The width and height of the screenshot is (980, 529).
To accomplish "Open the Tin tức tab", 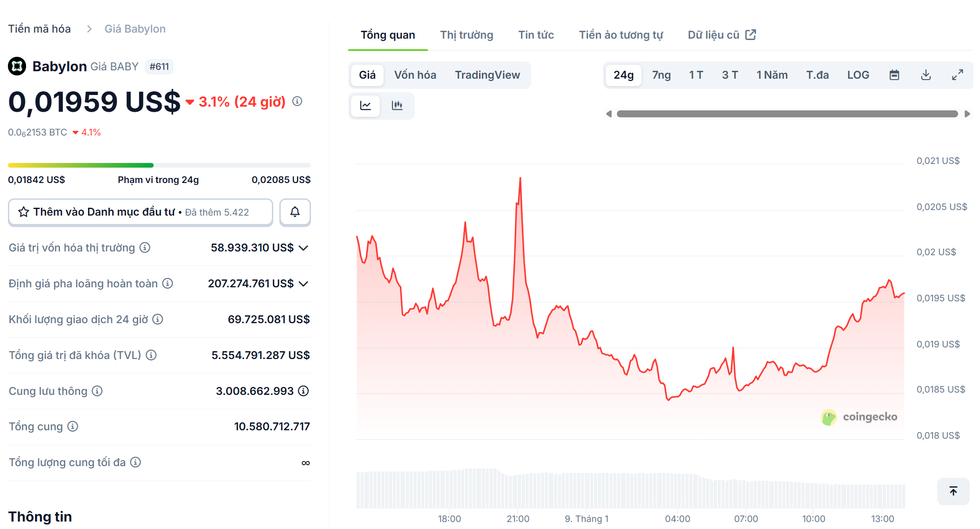I will tap(536, 34).
